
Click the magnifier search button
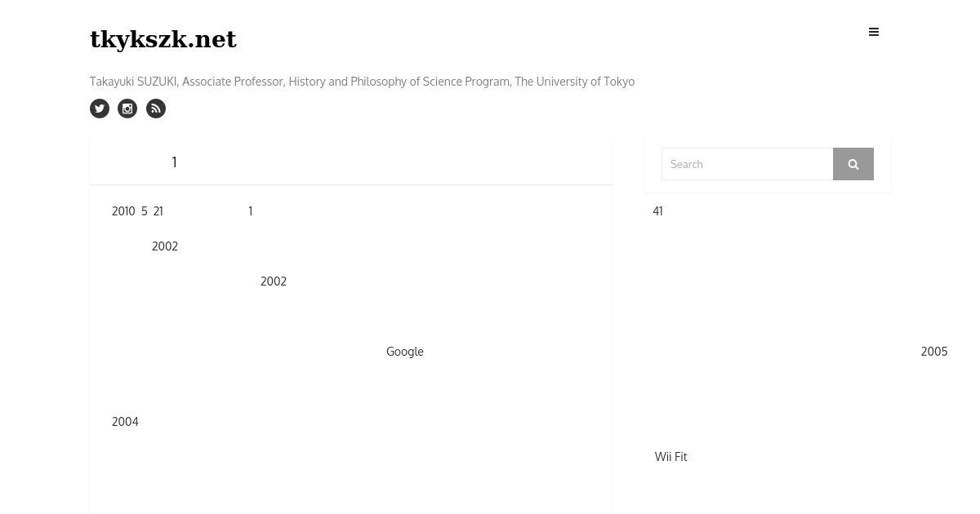pyautogui.click(x=853, y=164)
